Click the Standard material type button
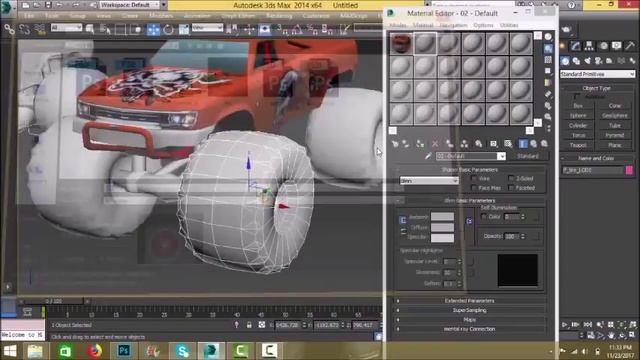 (x=528, y=156)
